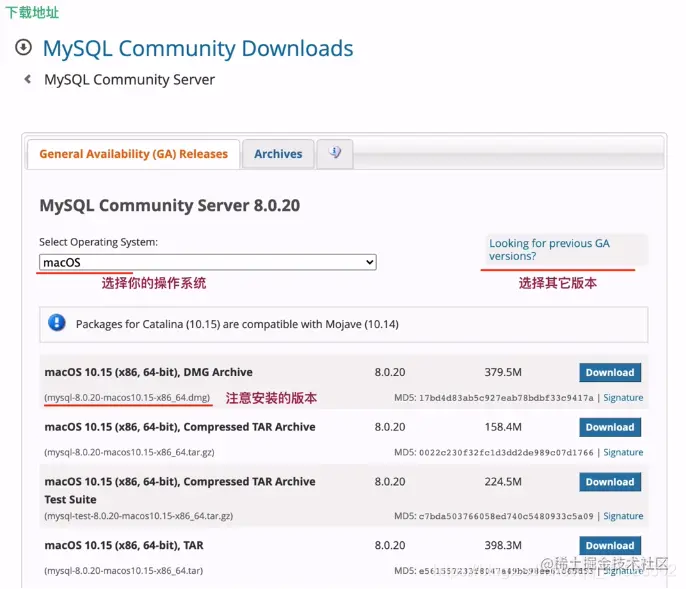The height and width of the screenshot is (589, 686).
Task: Switch to the Archives tab
Action: click(x=278, y=154)
